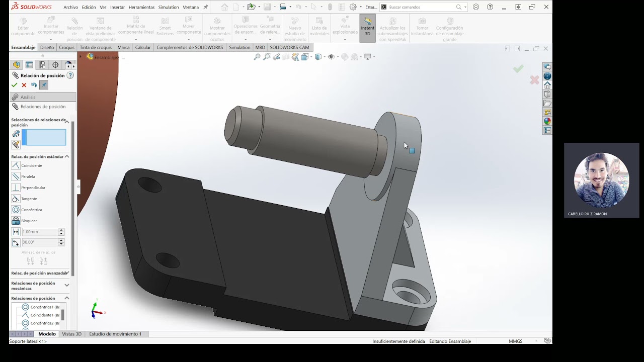
Task: Click the Appearances color ball pane icon
Action: click(547, 121)
